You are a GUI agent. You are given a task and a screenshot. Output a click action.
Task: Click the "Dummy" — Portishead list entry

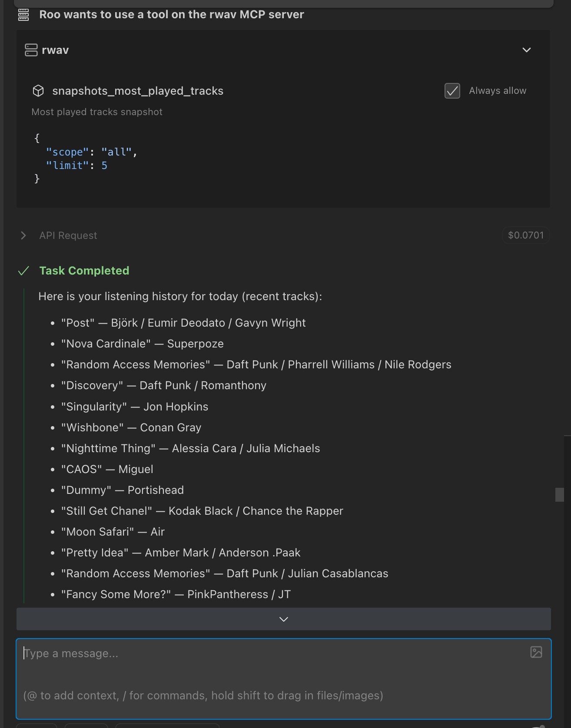(123, 490)
